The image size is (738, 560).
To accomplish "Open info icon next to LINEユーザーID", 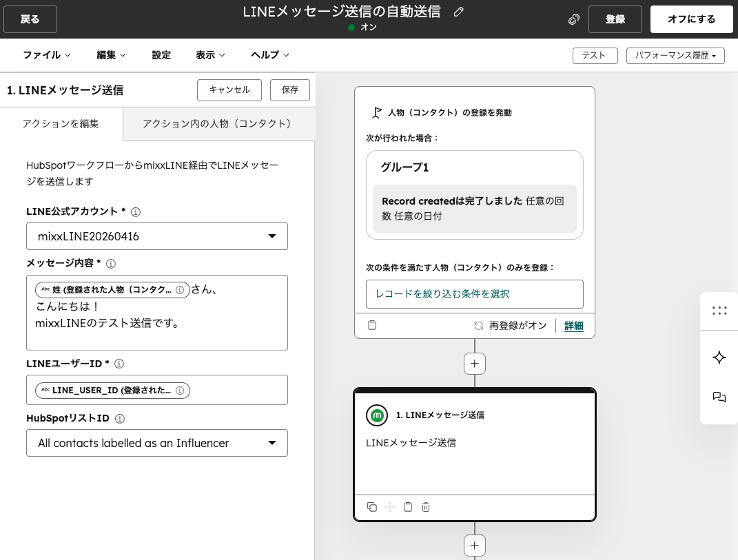I will point(119,363).
